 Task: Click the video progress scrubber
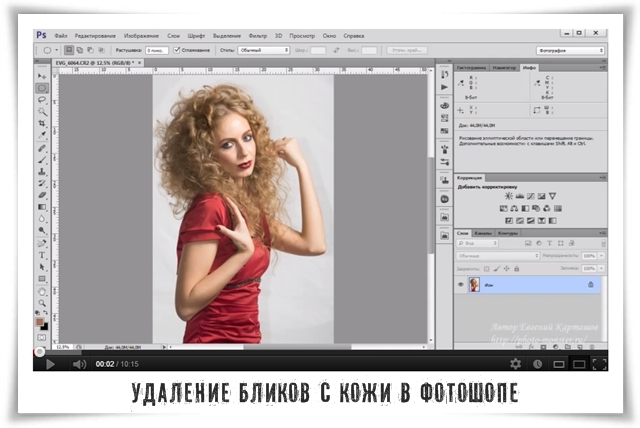(x=40, y=352)
